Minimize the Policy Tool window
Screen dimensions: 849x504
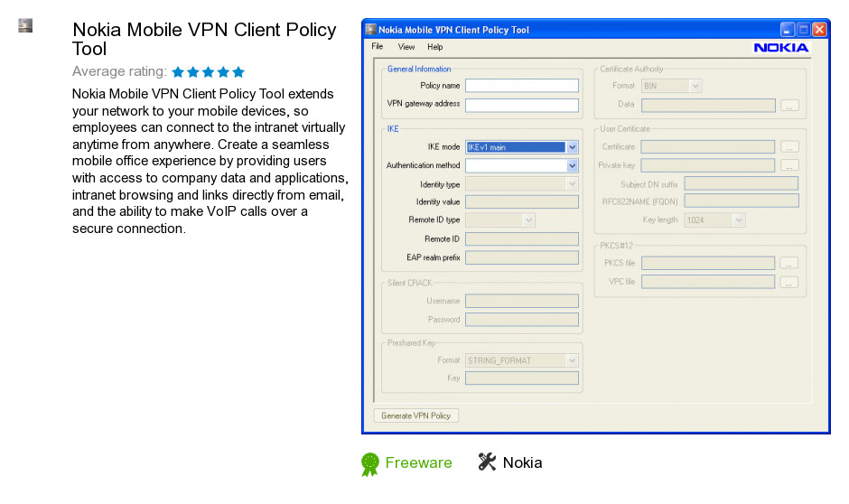(x=788, y=29)
